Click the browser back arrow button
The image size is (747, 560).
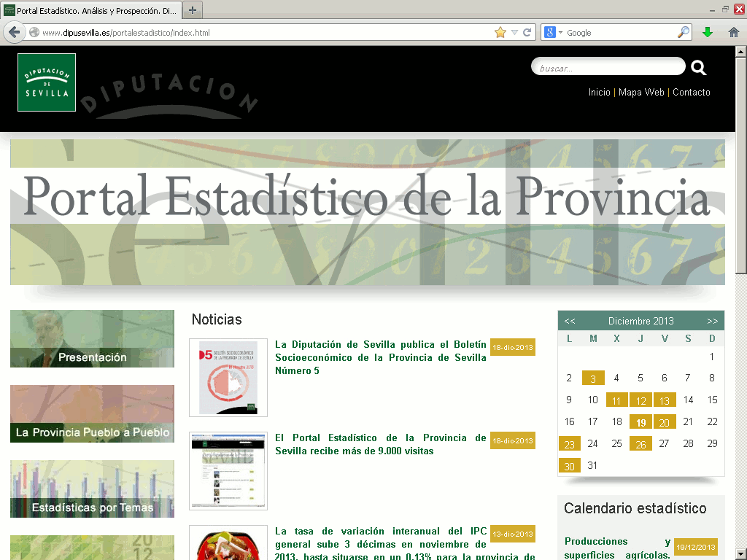[14, 32]
